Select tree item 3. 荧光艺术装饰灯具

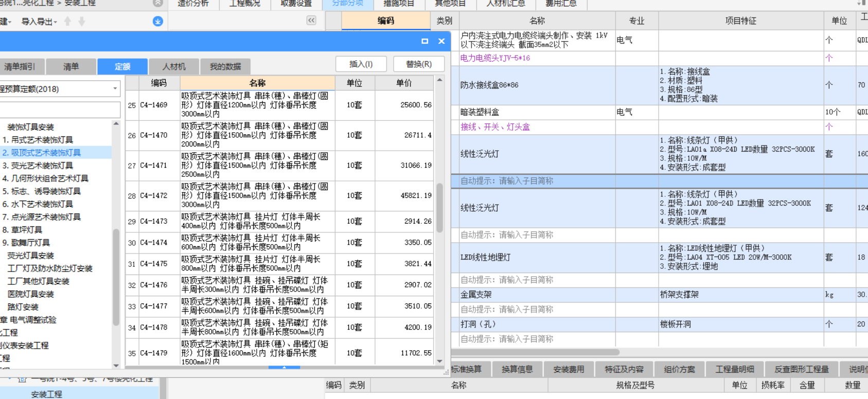tap(38, 166)
